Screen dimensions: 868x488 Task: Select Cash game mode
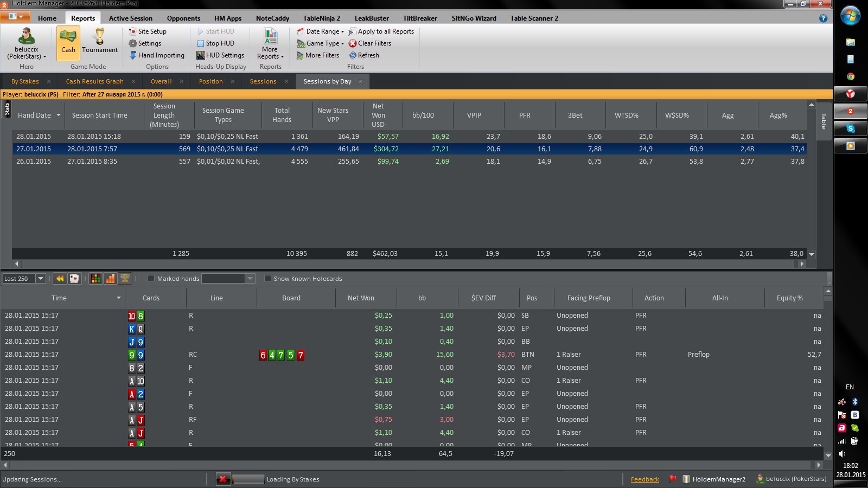(68, 43)
